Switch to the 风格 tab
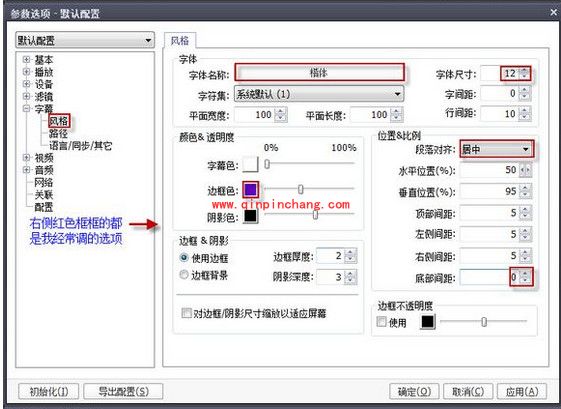Image resolution: width=561 pixels, height=409 pixels. 180,40
